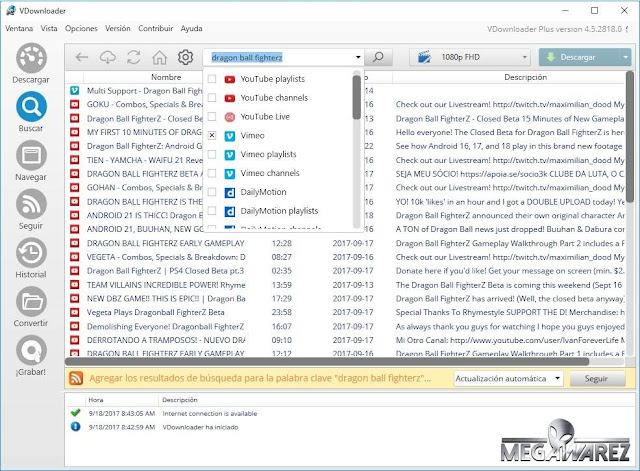Select the TEAM VILLAINS INCREDIBLE POWER row
Screen dimensions: 640x471
[345, 285]
